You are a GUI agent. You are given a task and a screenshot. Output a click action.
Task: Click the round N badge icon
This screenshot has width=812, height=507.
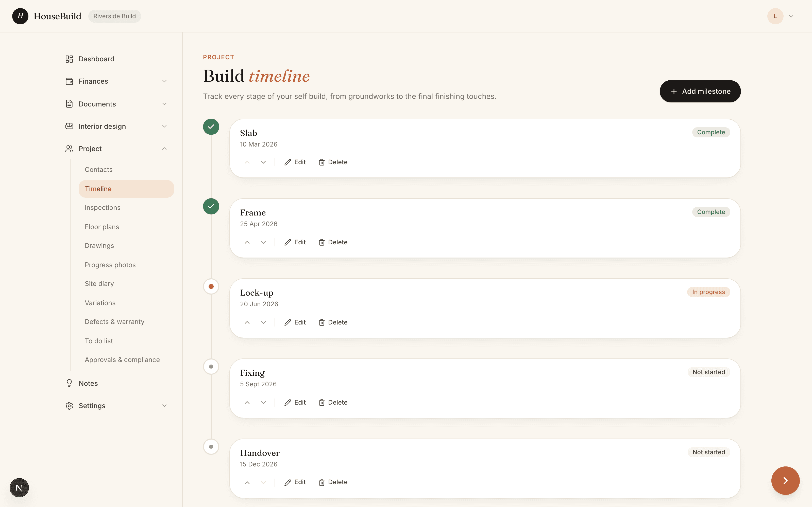19,487
